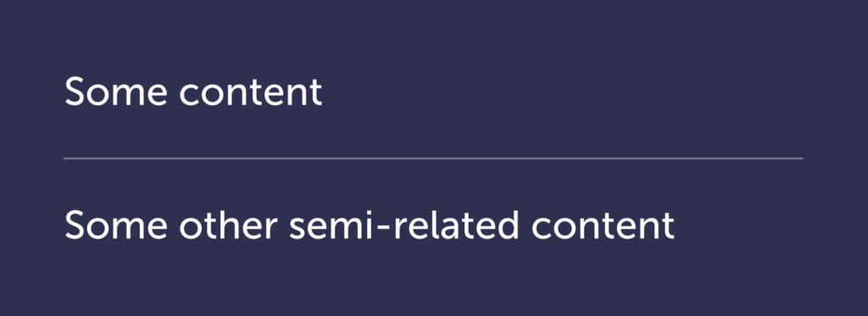Click the capital 'S' starting the second line
This screenshot has width=868, height=316.
click(x=75, y=225)
